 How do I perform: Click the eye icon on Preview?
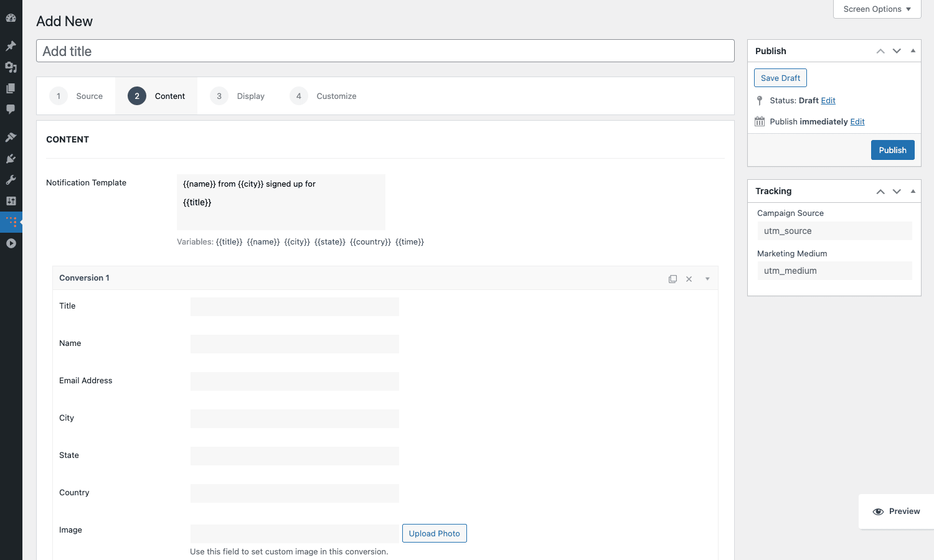(x=878, y=511)
